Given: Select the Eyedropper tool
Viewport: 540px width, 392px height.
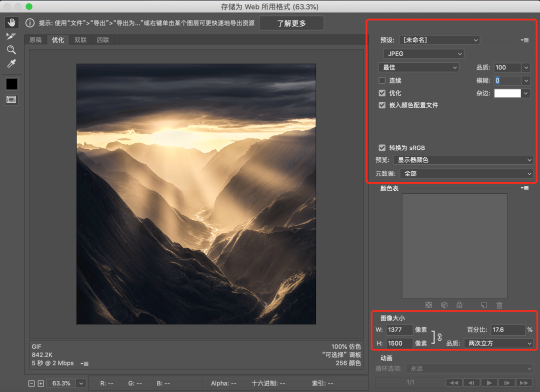Looking at the screenshot, I should click(x=11, y=63).
